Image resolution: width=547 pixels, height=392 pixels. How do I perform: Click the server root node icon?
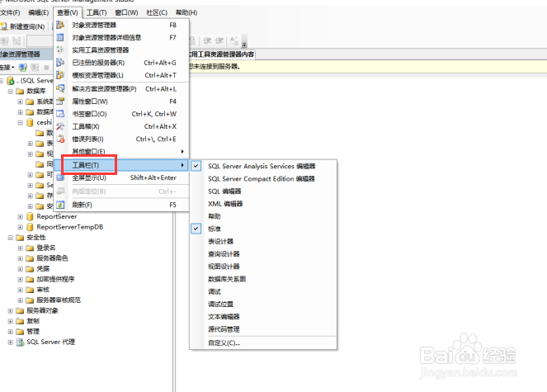tap(11, 81)
